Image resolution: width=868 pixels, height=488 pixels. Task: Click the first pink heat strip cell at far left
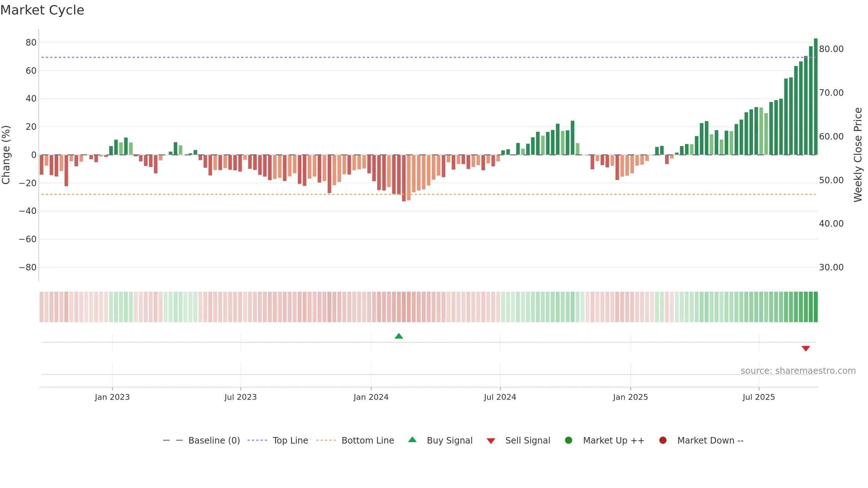[42, 307]
